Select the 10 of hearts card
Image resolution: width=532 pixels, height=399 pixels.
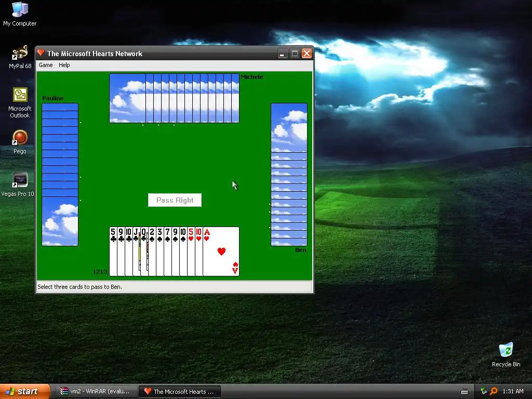coord(199,251)
